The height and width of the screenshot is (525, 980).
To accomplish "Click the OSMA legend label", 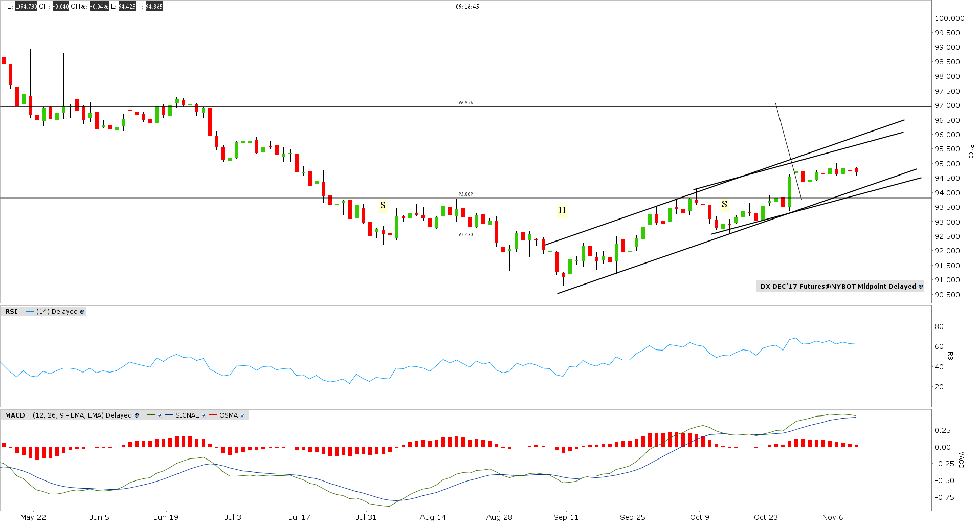I will (229, 415).
